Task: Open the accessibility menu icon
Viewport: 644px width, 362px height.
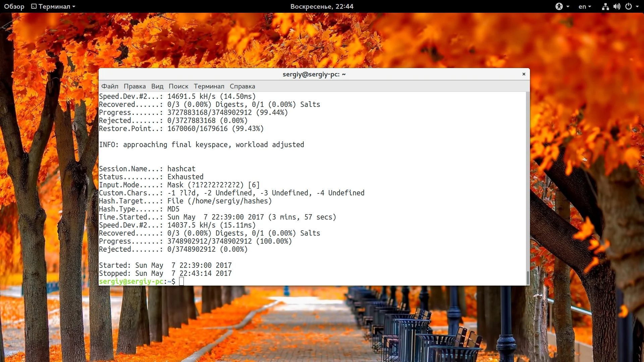Action: click(559, 6)
